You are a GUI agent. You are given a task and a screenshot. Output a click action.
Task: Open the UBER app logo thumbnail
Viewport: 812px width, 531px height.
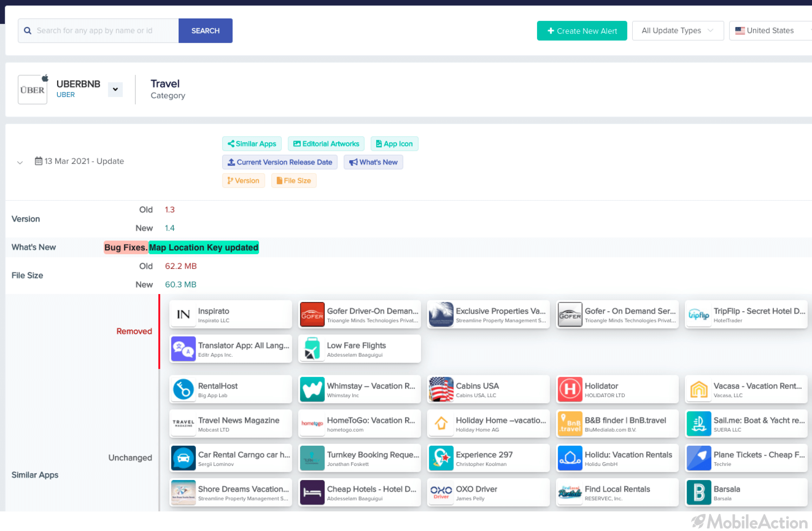point(32,89)
